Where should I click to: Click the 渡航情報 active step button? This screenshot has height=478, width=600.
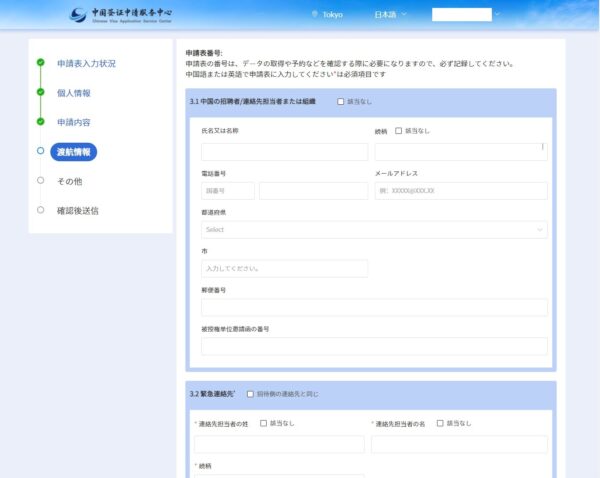point(73,152)
